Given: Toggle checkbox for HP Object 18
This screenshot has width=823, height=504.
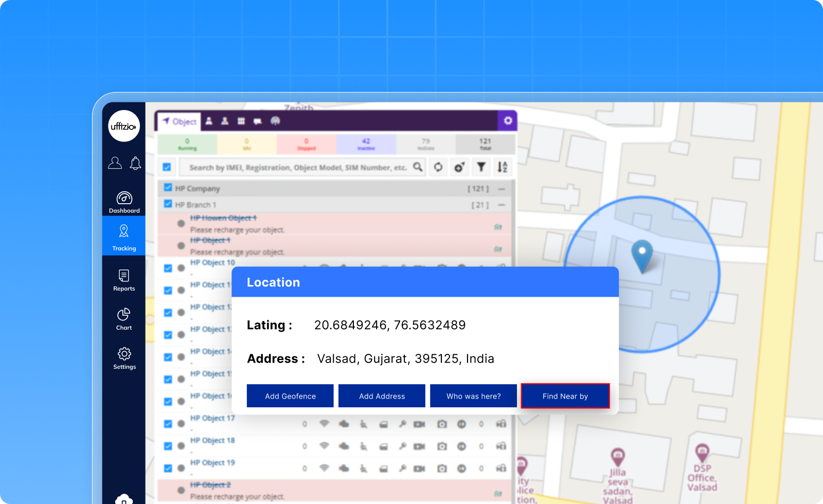Looking at the screenshot, I should click(168, 446).
